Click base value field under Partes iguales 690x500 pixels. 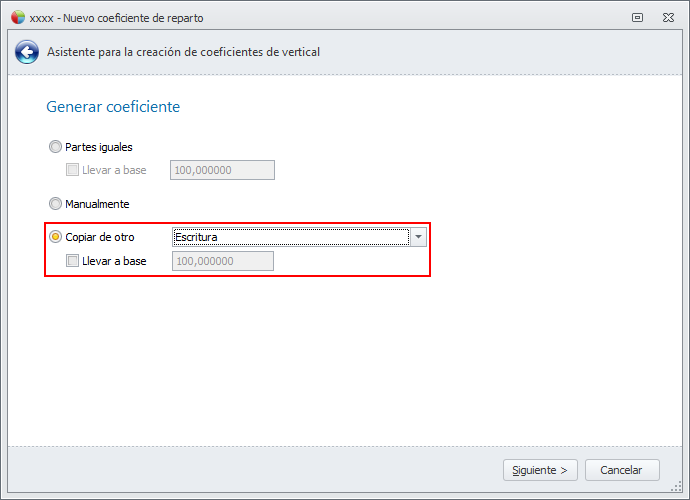(223, 170)
